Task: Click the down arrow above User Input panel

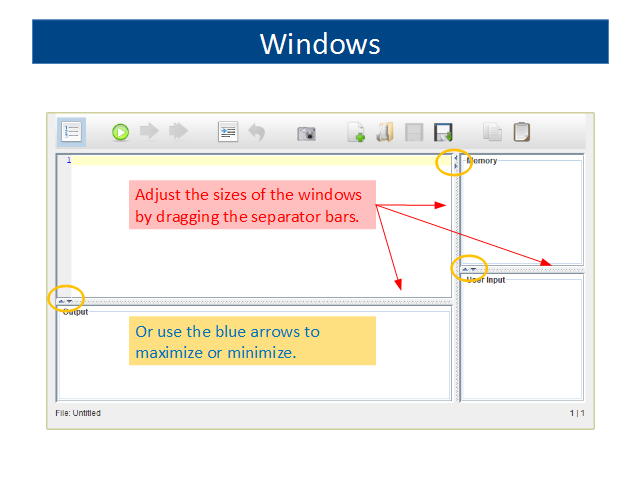Action: (x=473, y=270)
